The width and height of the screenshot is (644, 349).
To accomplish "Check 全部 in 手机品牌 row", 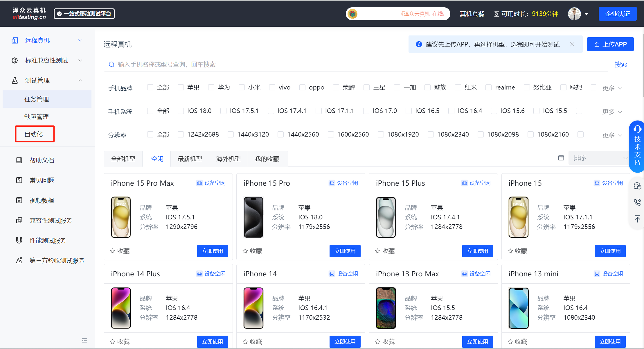I will 150,87.
